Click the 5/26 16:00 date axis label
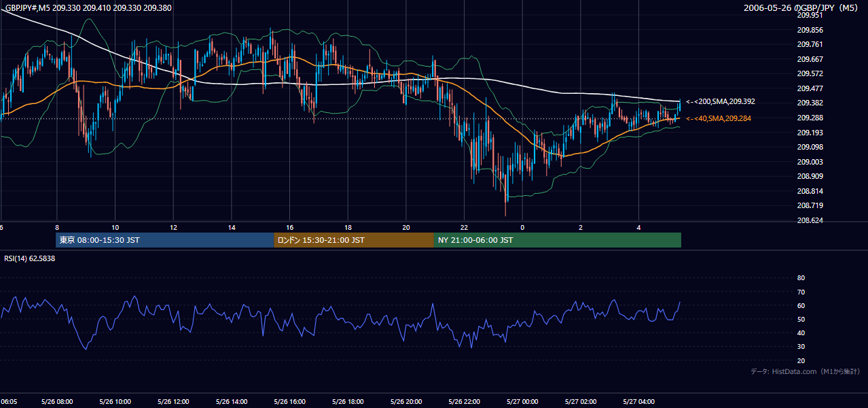This screenshot has height=408, width=868. pyautogui.click(x=290, y=401)
